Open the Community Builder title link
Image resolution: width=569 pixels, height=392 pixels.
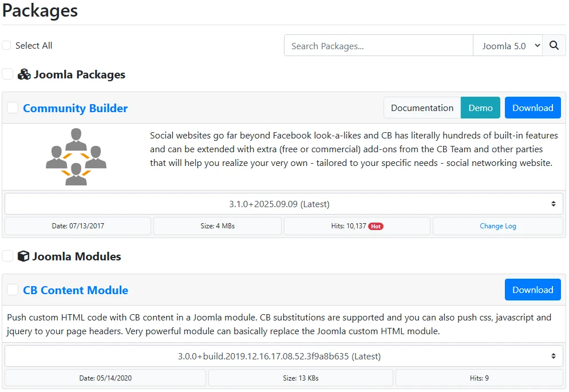[x=75, y=108]
